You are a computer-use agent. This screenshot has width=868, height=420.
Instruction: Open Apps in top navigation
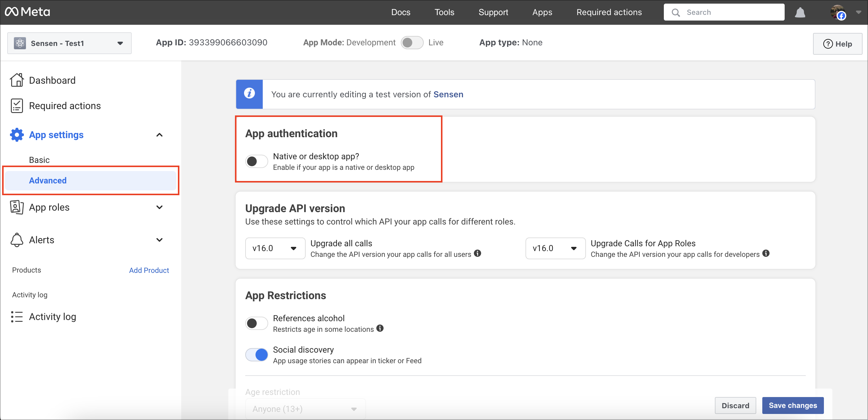tap(542, 12)
